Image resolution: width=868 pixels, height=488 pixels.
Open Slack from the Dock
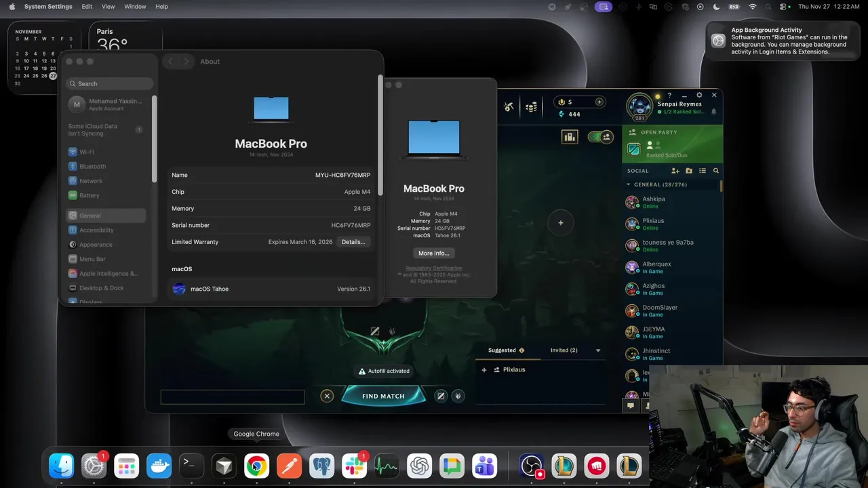pos(355,466)
